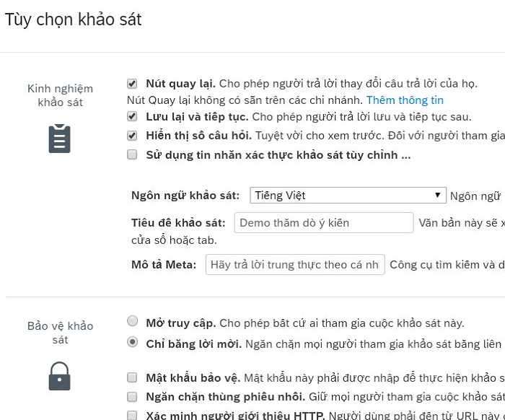The image size is (505, 420).
Task: Toggle 'Lưu lại và tiếp tục' checkbox
Action: tap(132, 116)
